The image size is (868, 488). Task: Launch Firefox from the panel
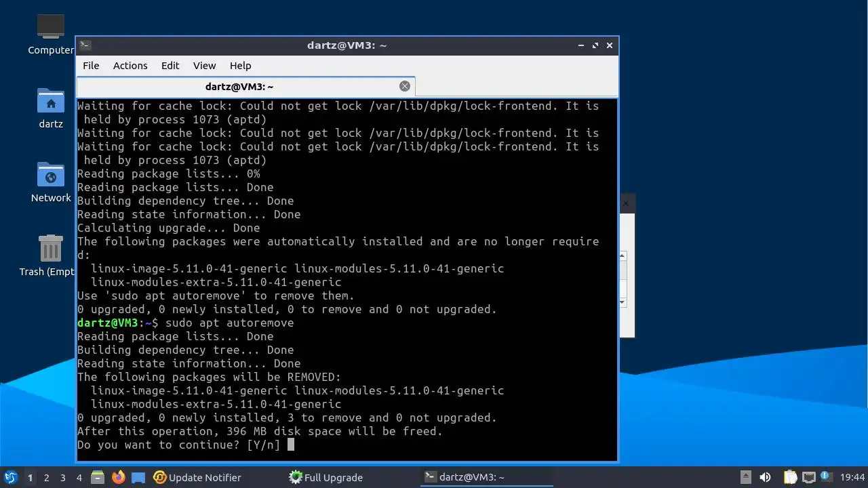pos(118,477)
